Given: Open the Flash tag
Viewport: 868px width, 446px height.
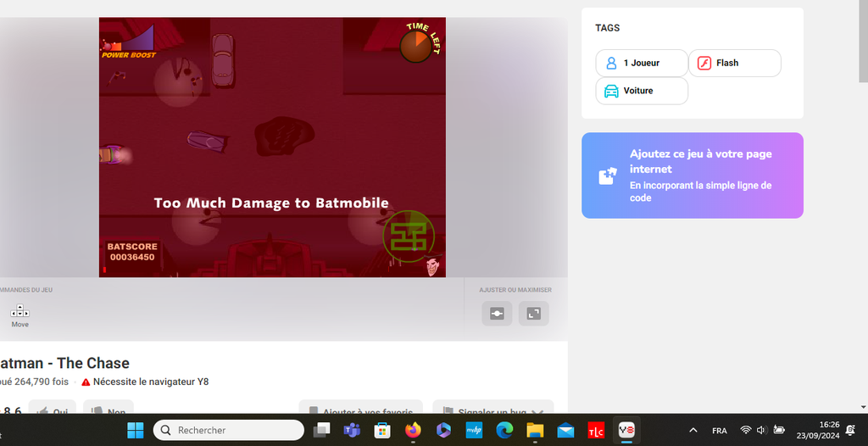Looking at the screenshot, I should click(x=735, y=63).
